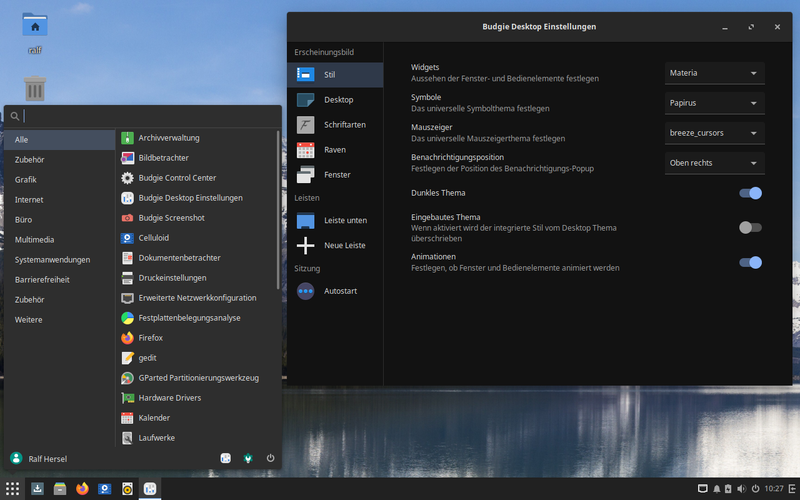Viewport: 800px width, 500px height.
Task: Open Kalender application
Action: (197, 417)
